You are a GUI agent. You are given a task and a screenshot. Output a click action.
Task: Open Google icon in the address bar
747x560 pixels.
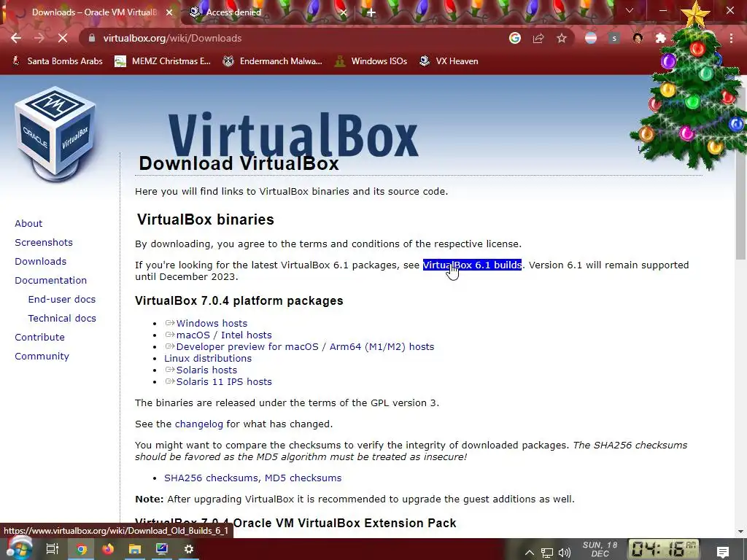pyautogui.click(x=514, y=38)
